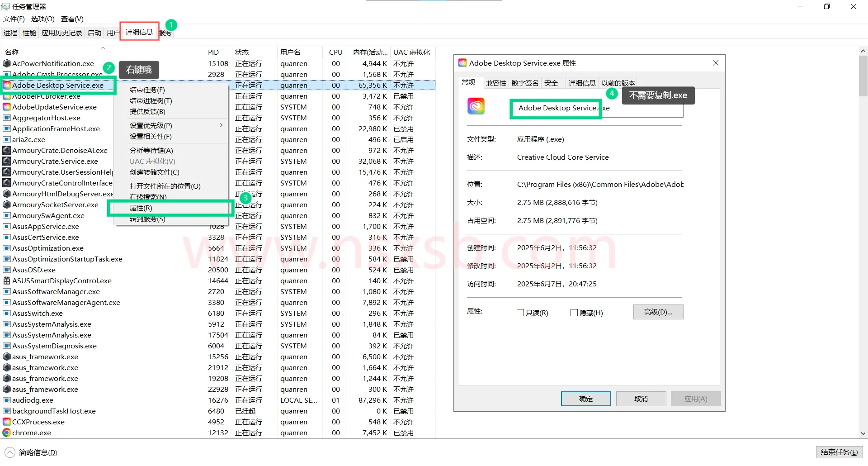This screenshot has height=466, width=868.
Task: Open the 兼容性 tab in properties
Action: [496, 83]
